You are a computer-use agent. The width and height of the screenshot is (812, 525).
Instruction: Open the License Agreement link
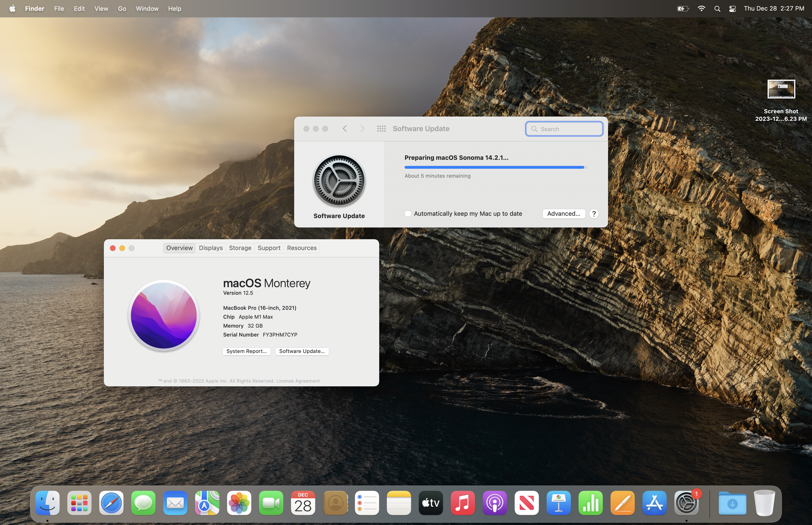pos(298,381)
